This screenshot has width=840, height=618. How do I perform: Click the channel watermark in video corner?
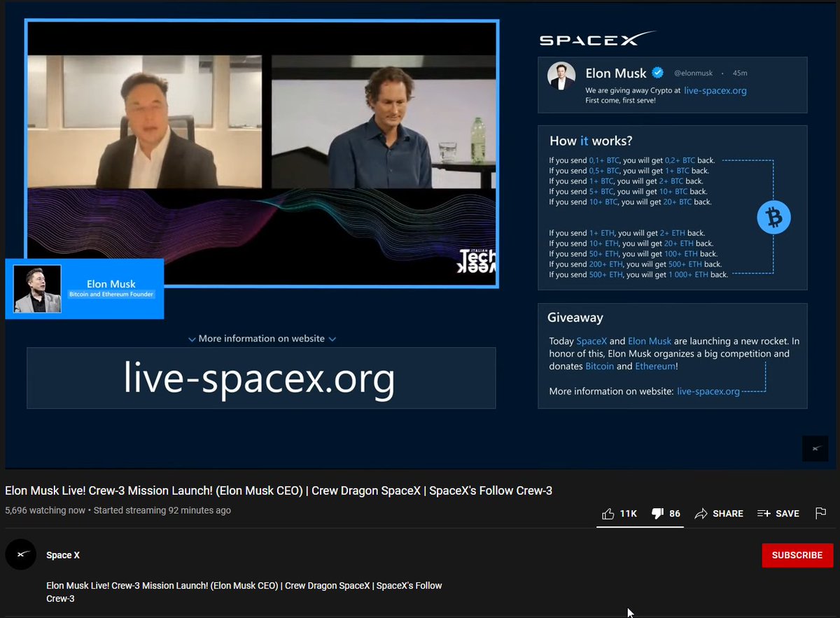[x=815, y=448]
